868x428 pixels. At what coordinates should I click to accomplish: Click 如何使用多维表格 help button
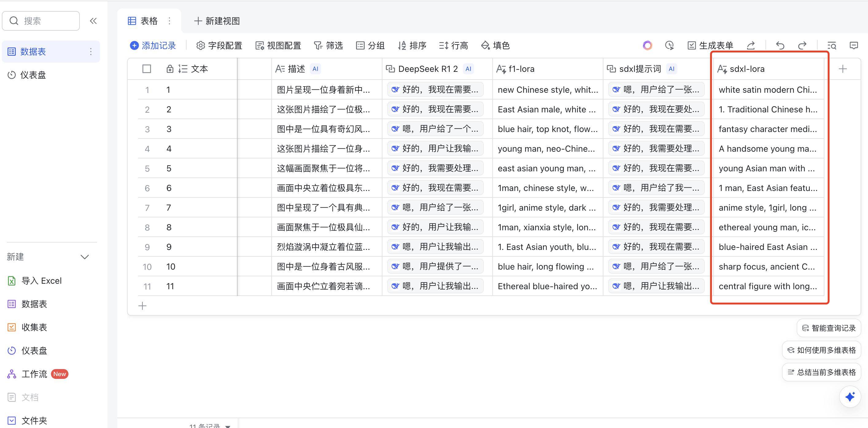tap(821, 350)
